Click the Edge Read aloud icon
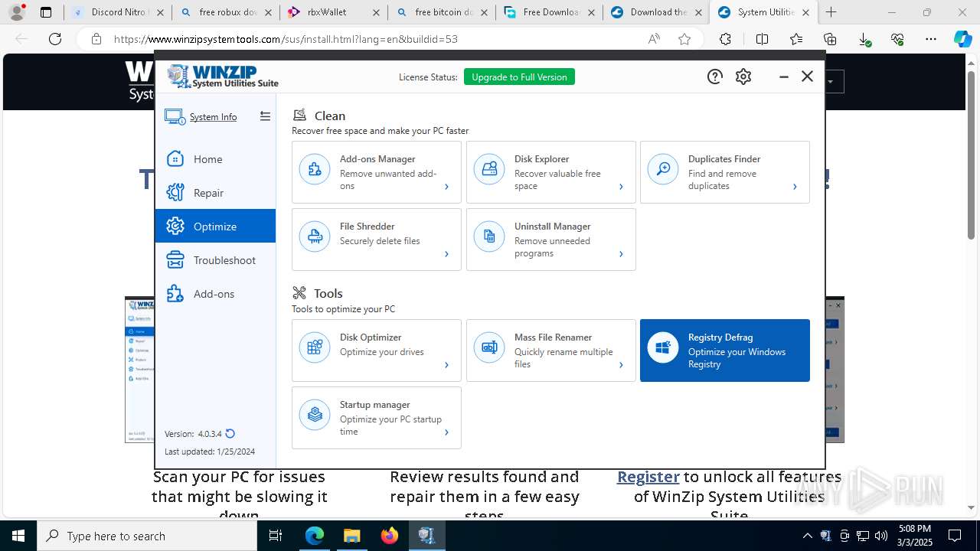The height and width of the screenshot is (551, 980). [654, 39]
